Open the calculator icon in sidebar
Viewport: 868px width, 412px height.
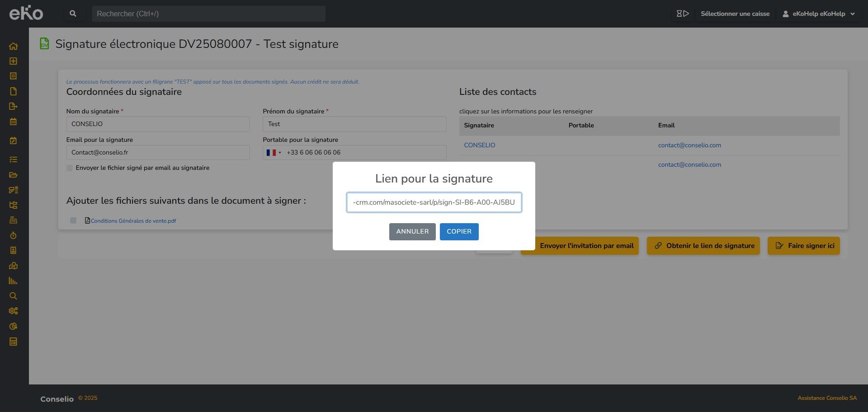coord(13,342)
